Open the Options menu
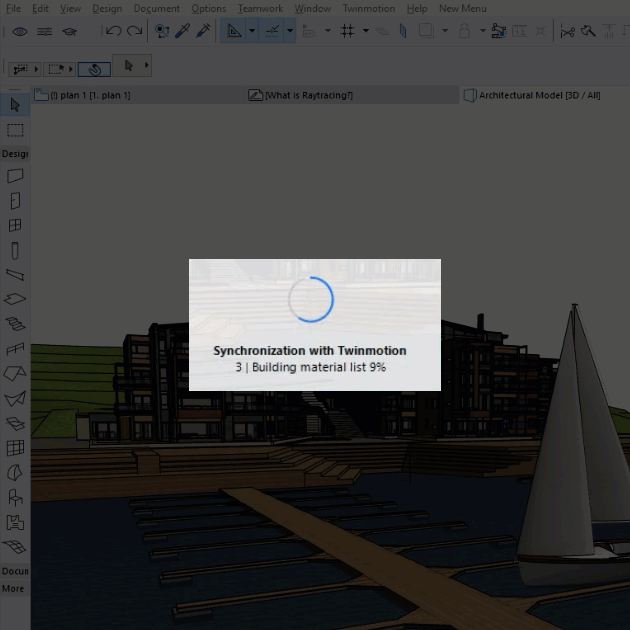Viewport: 630px width, 630px height. pyautogui.click(x=209, y=8)
